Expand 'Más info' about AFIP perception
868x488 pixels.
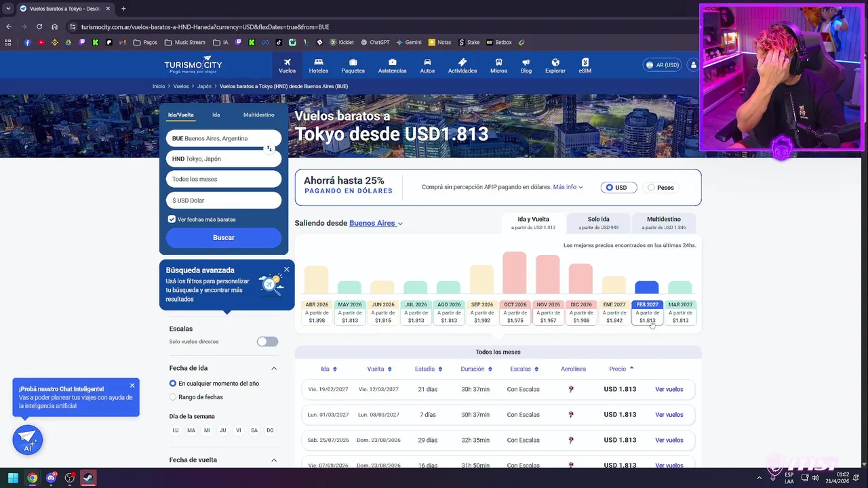pyautogui.click(x=568, y=187)
